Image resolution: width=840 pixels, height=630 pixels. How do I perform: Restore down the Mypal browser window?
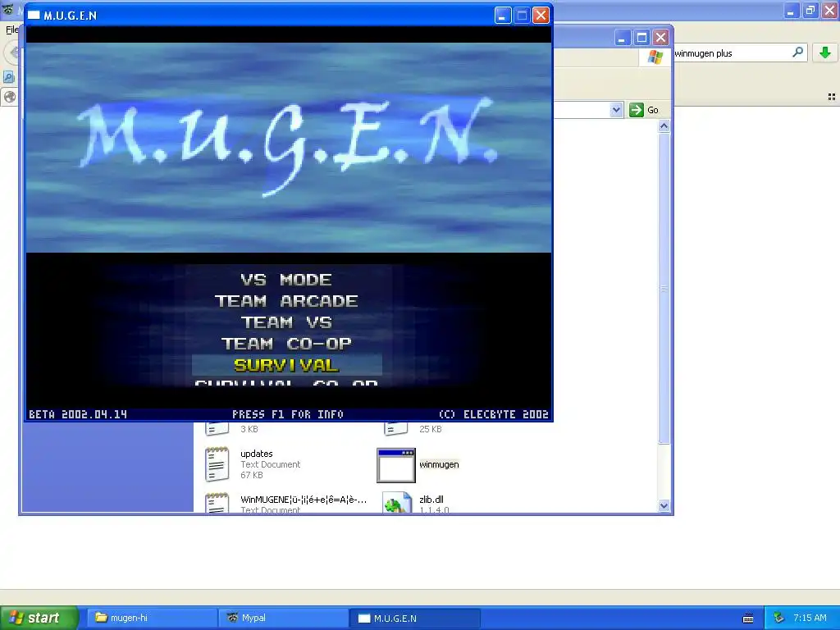(810, 10)
